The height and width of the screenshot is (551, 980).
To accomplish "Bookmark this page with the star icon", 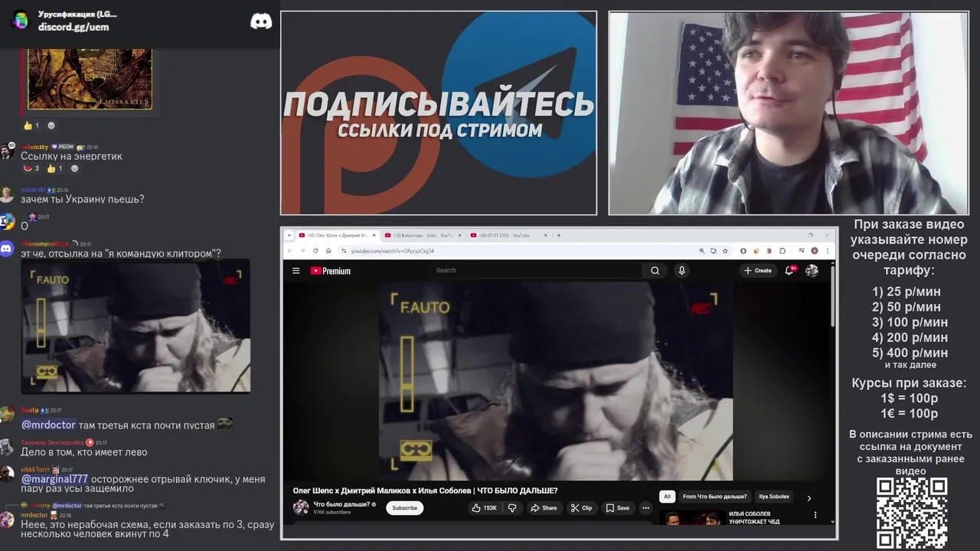I will point(725,251).
